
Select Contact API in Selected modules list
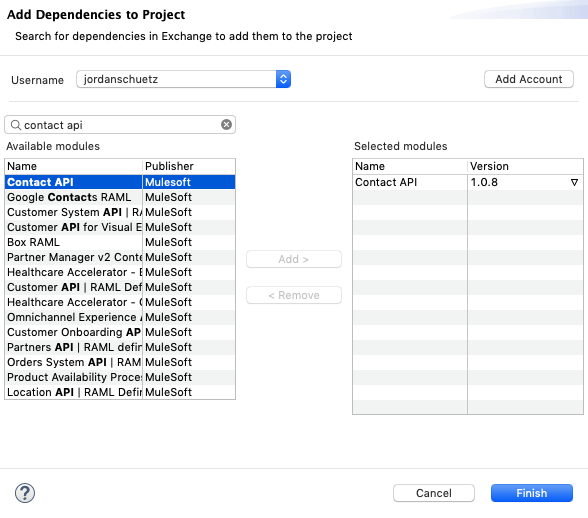coord(410,182)
